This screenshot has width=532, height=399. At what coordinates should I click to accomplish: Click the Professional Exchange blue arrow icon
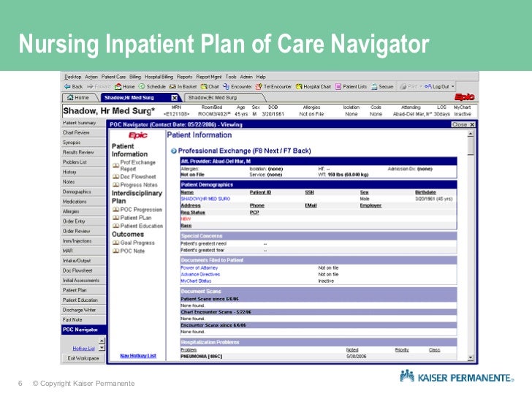click(174, 151)
